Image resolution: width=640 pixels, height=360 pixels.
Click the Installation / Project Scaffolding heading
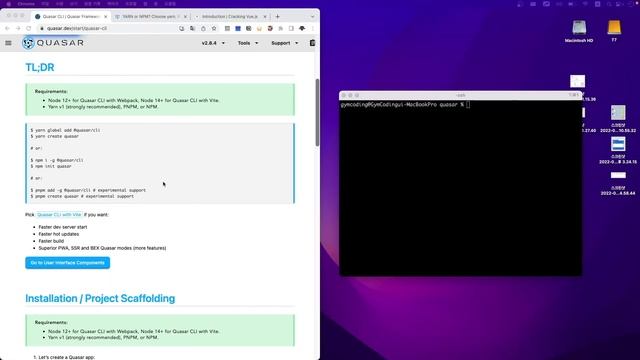pos(100,298)
